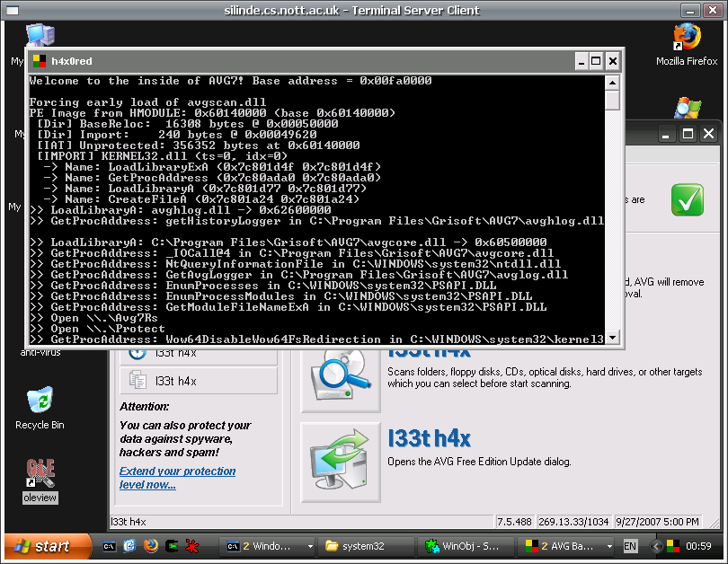Open the h4x0red window system menu icon
728x564 pixels.
40,61
